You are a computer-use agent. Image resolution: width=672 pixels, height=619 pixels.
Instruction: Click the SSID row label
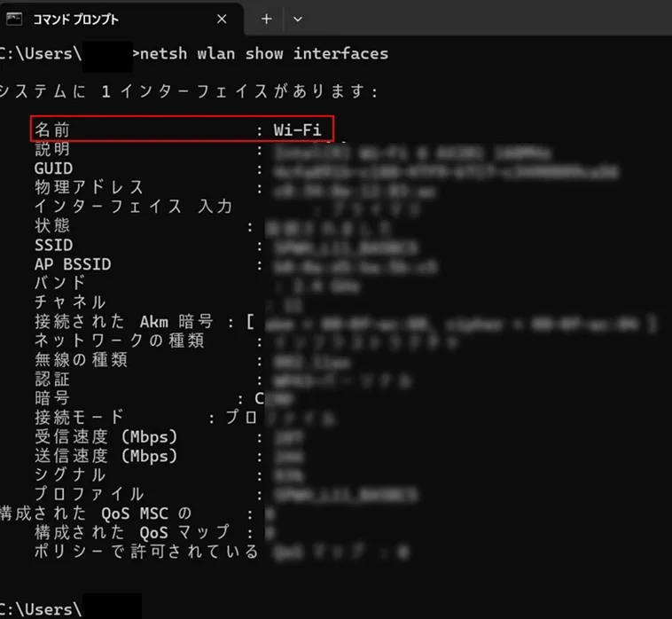click(53, 245)
